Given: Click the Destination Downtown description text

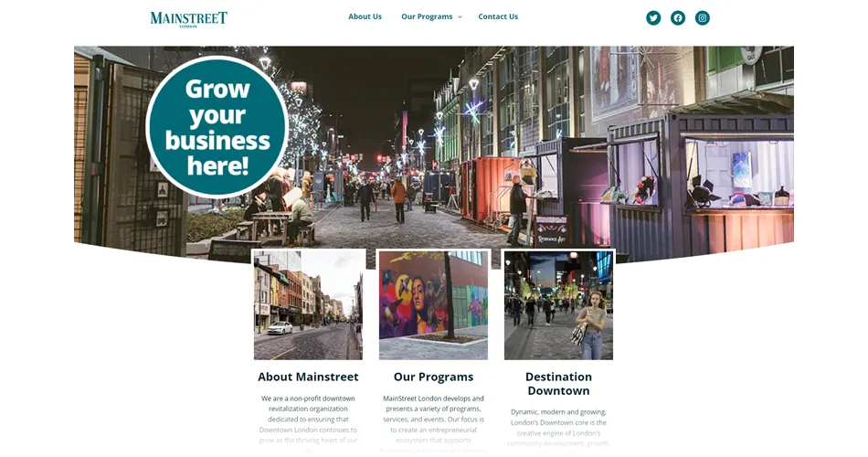Looking at the screenshot, I should click(558, 432).
